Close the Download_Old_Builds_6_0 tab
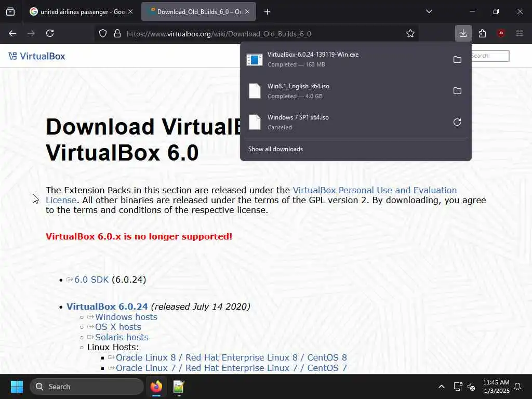This screenshot has width=532, height=399. tap(247, 11)
